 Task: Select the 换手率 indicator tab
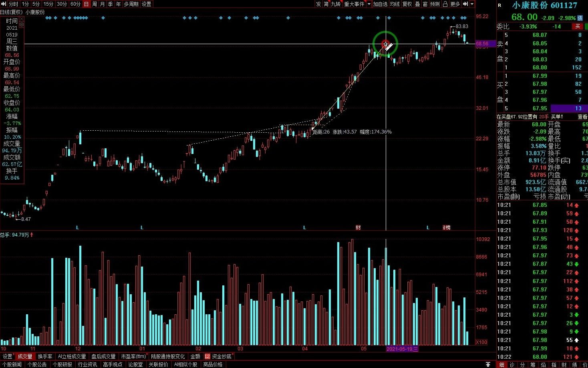(x=45, y=356)
